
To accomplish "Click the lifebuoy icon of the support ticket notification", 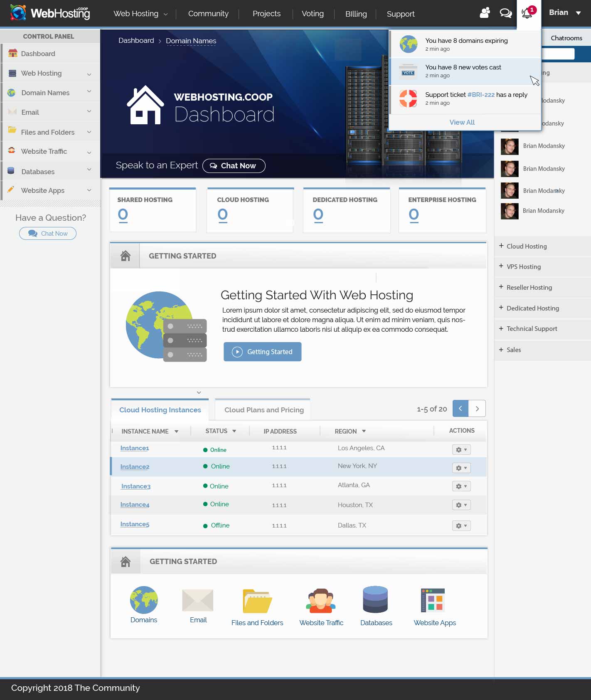I will 408,99.
